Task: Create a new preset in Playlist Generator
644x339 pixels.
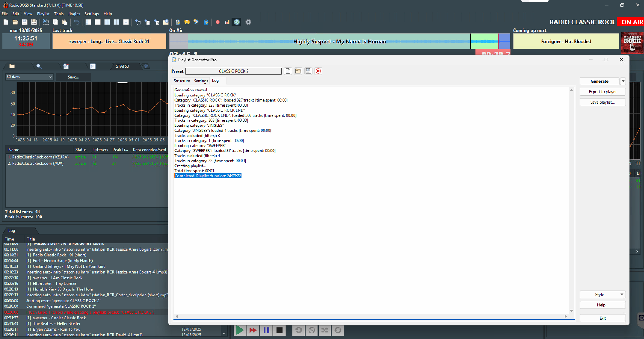Action: coord(288,71)
